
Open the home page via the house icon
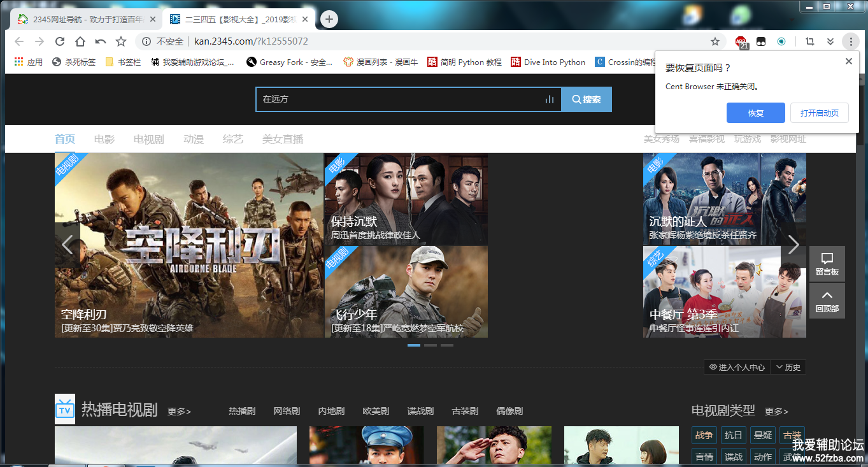coord(80,41)
